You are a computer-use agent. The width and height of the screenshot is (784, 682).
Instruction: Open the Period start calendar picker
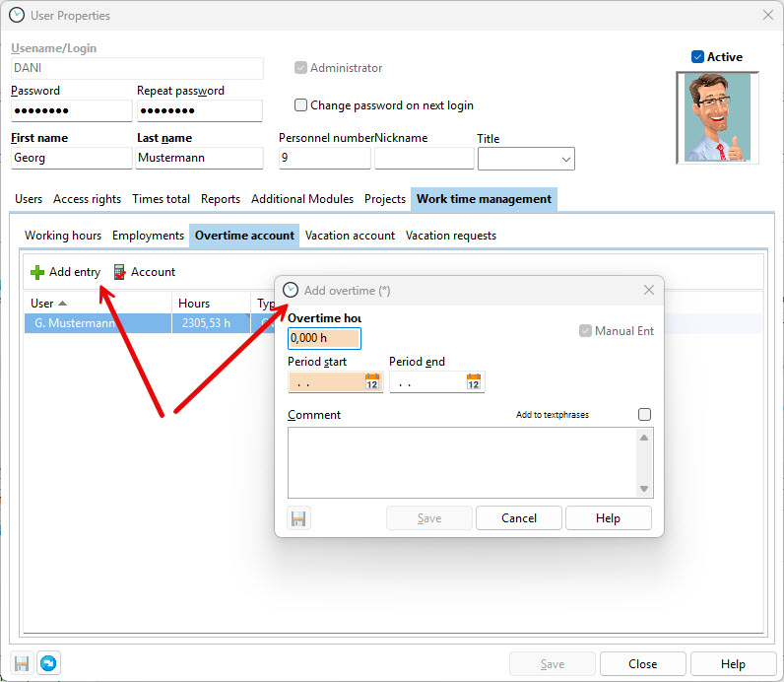[372, 382]
